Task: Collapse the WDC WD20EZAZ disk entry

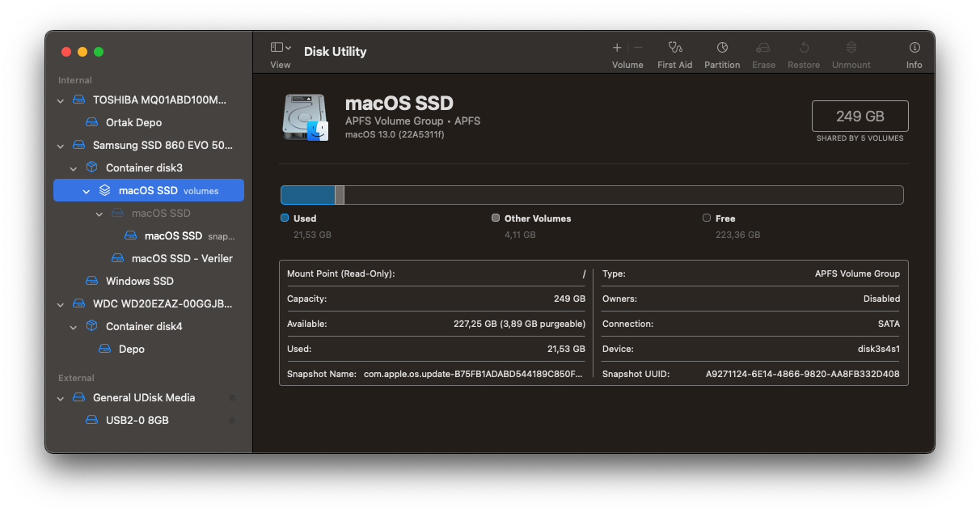Action: coord(61,303)
